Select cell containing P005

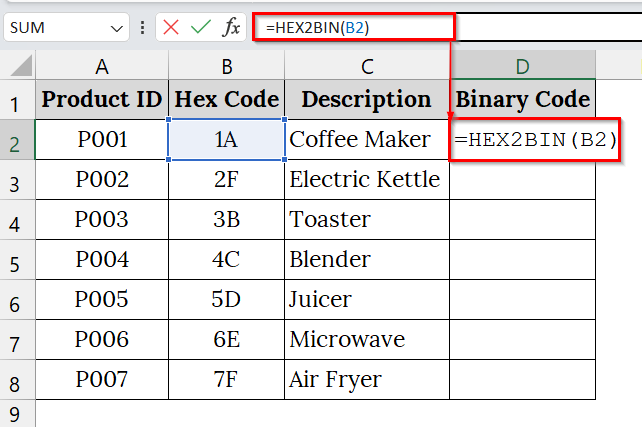point(102,300)
